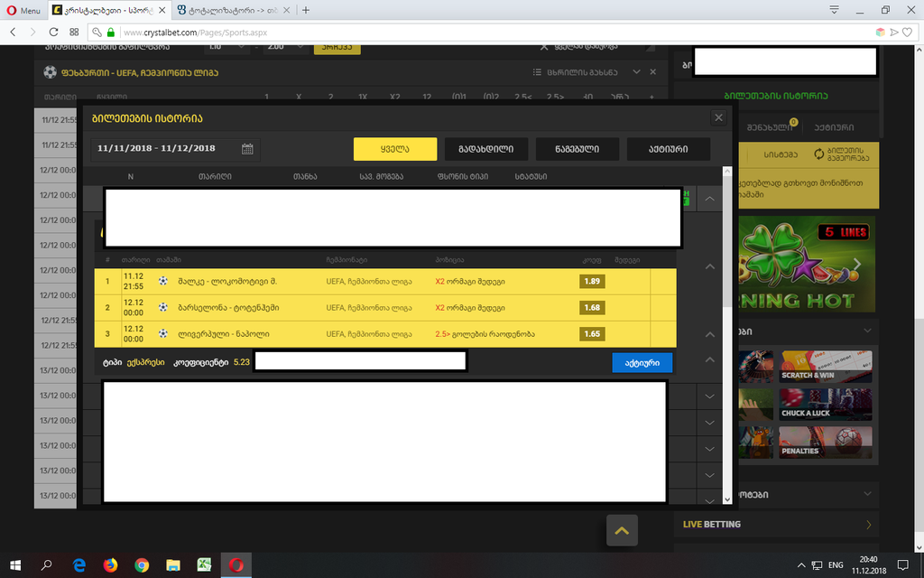Click the 1.89 odds for შალკე match
This screenshot has height=578, width=924.
(592, 282)
